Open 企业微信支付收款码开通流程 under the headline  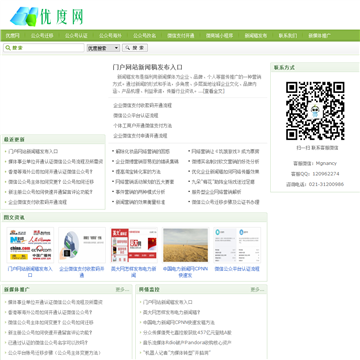click(143, 105)
